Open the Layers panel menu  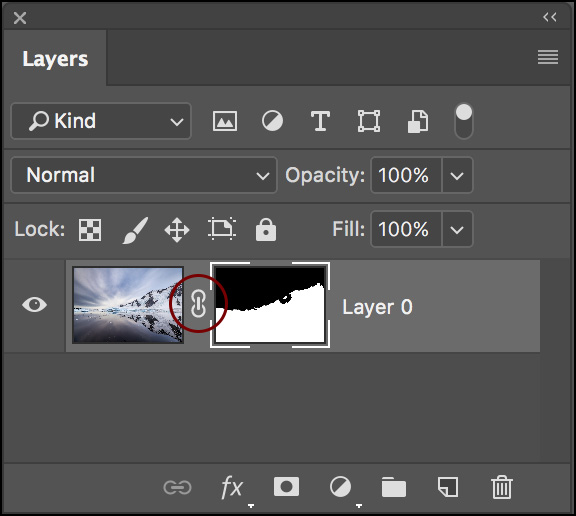(548, 57)
